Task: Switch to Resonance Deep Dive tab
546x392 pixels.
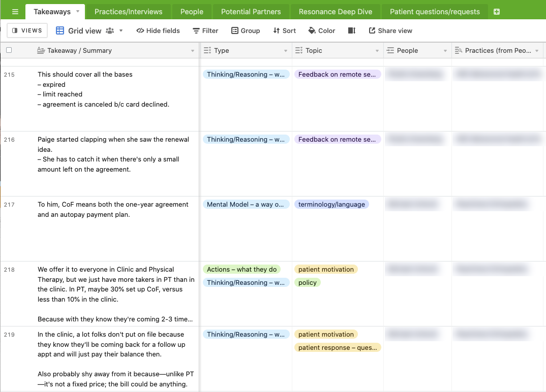Action: pyautogui.click(x=336, y=12)
